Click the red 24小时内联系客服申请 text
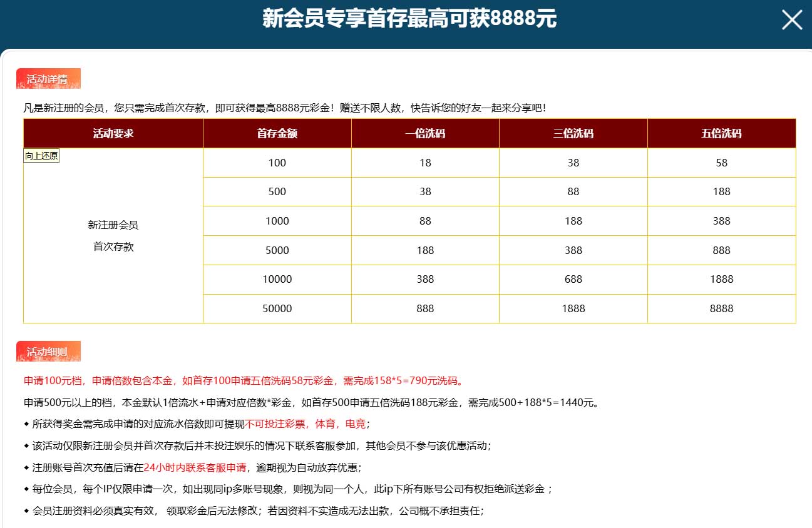Screen dimensions: 812x528 pos(195,467)
